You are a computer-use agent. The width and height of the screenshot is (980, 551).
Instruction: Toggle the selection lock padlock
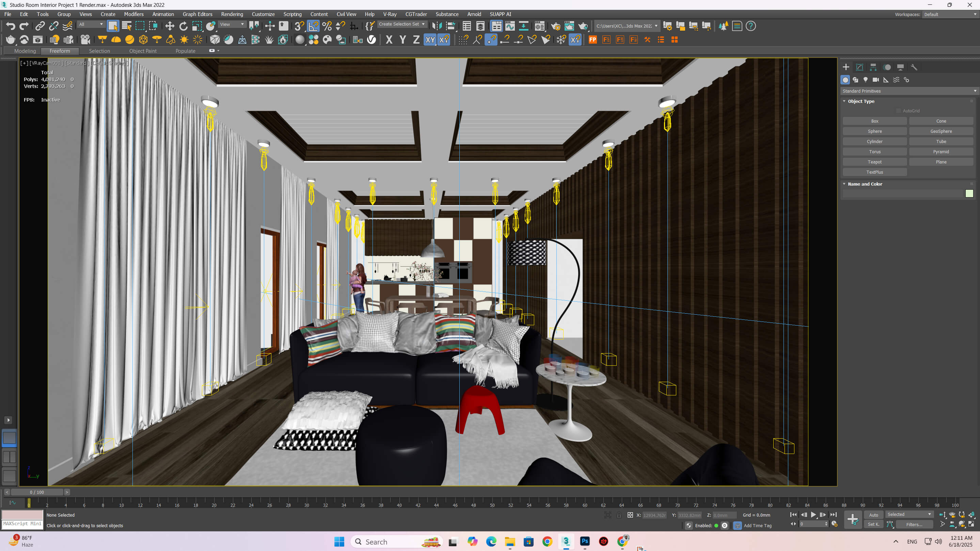[x=619, y=515]
